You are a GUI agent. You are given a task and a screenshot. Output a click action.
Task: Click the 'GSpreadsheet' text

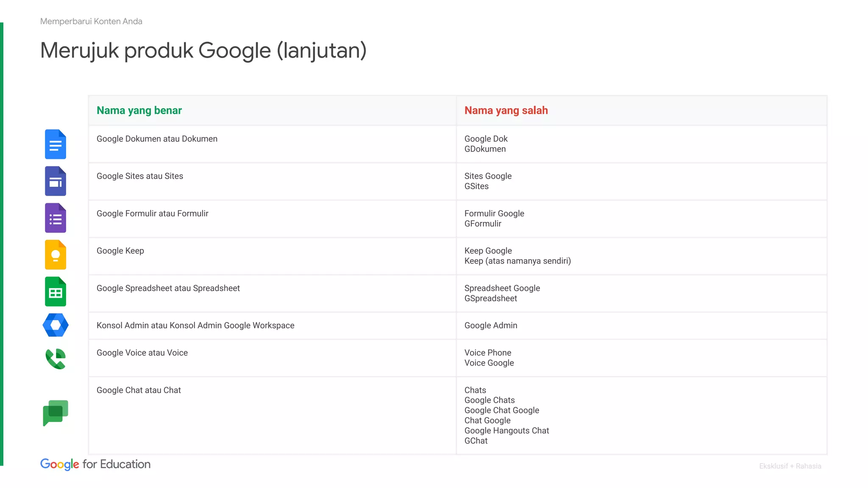click(x=491, y=298)
